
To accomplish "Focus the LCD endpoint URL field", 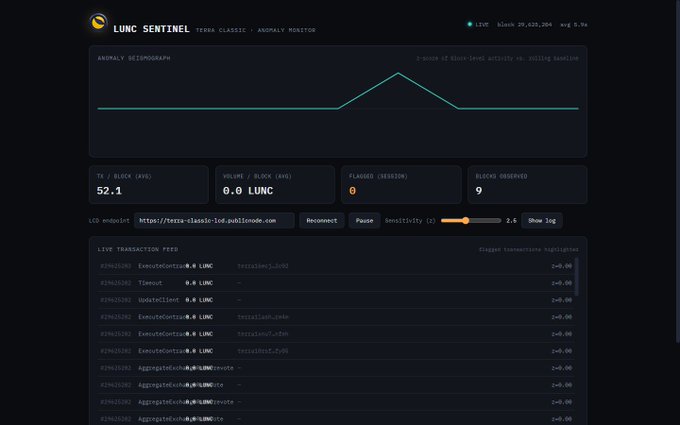I will [214, 220].
